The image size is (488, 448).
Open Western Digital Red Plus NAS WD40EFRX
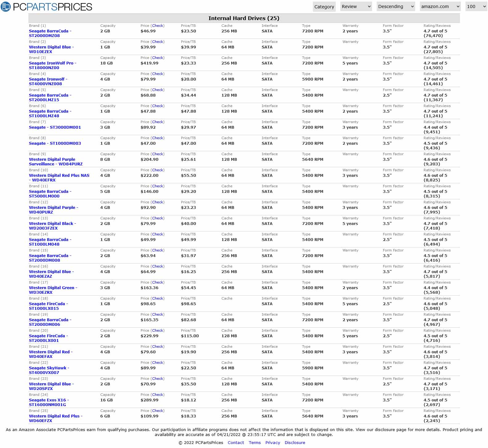tap(59, 178)
